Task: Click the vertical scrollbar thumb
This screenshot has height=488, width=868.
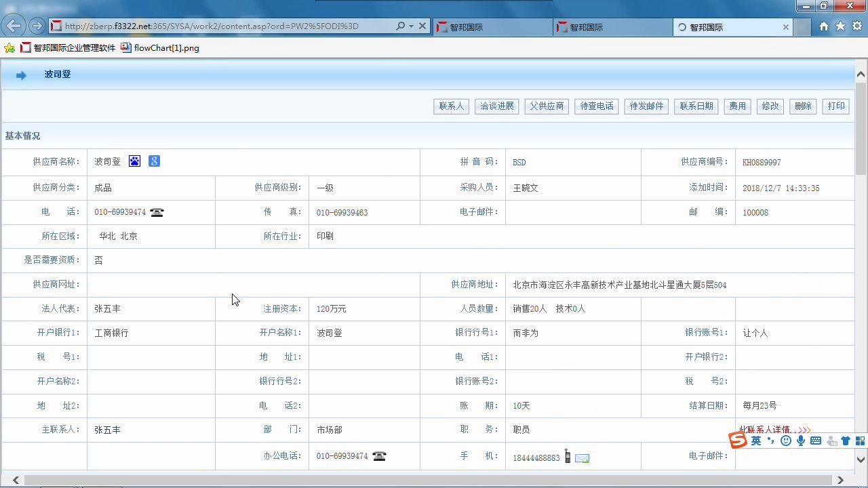Action: click(861, 128)
